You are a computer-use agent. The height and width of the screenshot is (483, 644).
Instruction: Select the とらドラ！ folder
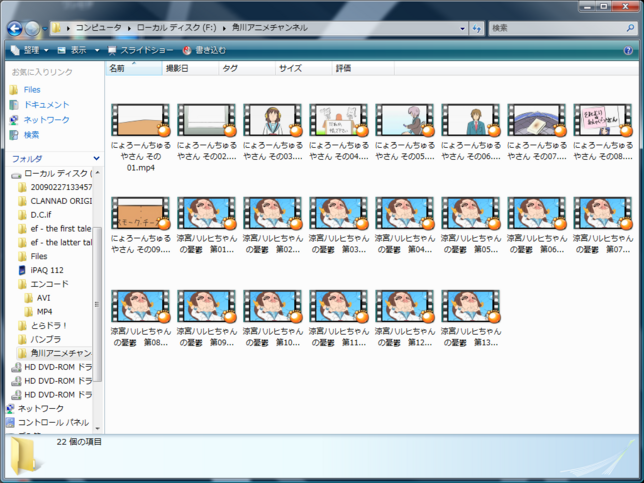(43, 326)
